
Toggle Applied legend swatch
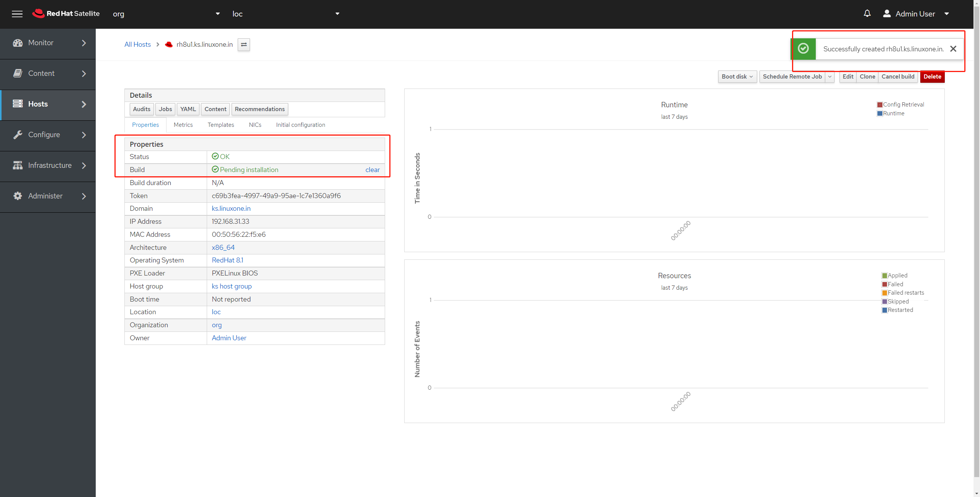click(x=884, y=276)
